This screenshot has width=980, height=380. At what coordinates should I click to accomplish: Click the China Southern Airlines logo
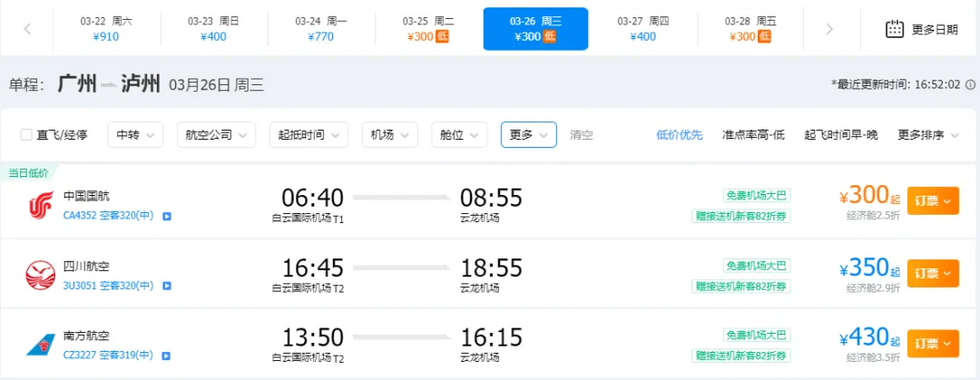41,345
